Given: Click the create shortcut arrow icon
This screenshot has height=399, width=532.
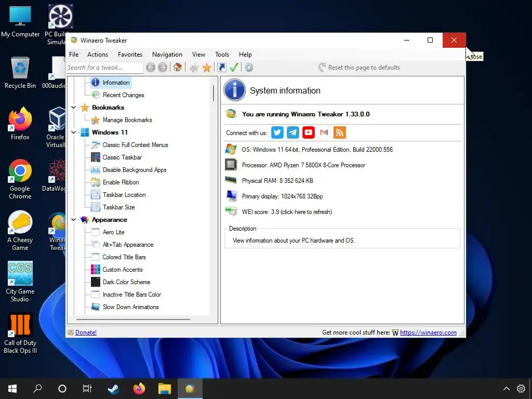Looking at the screenshot, I should coord(221,68).
